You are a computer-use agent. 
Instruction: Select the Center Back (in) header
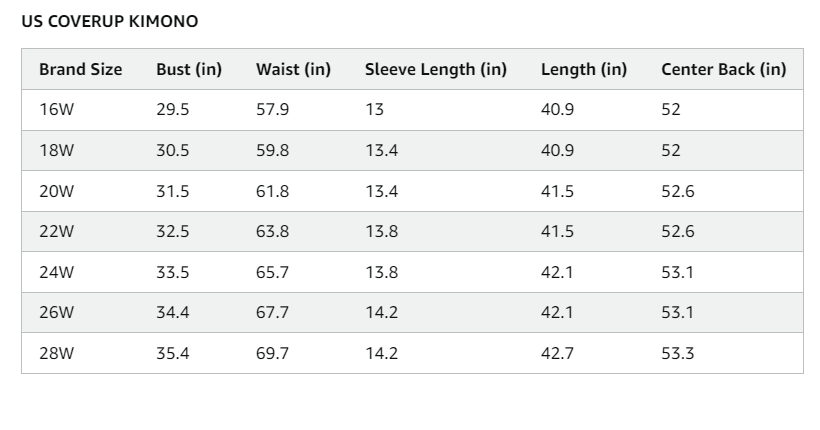tap(724, 70)
